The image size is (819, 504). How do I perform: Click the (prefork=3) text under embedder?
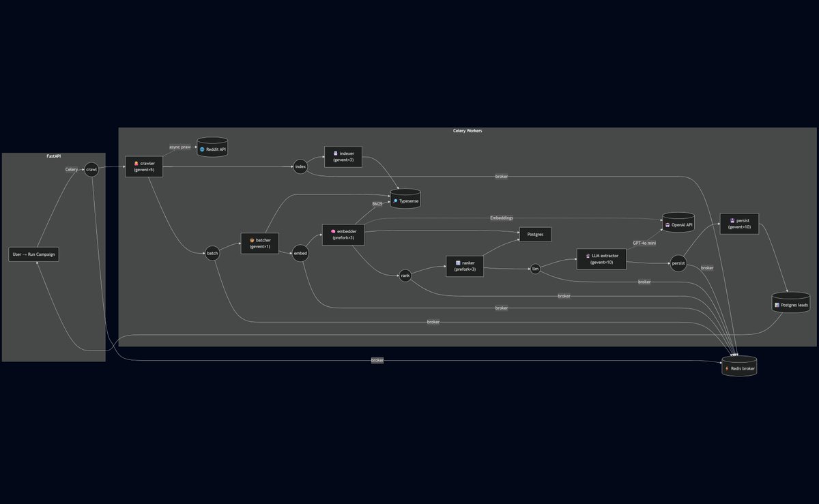[343, 237]
